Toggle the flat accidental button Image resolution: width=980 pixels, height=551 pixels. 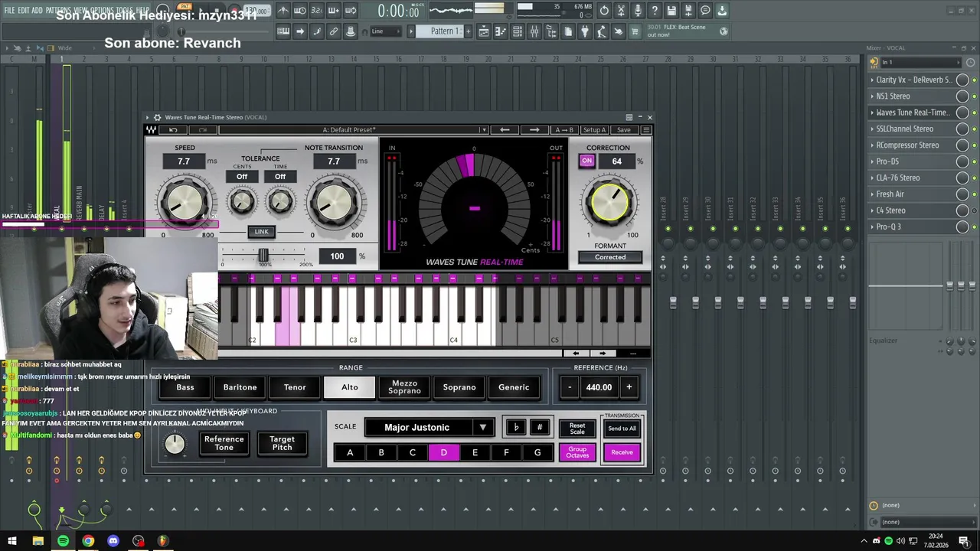point(516,428)
